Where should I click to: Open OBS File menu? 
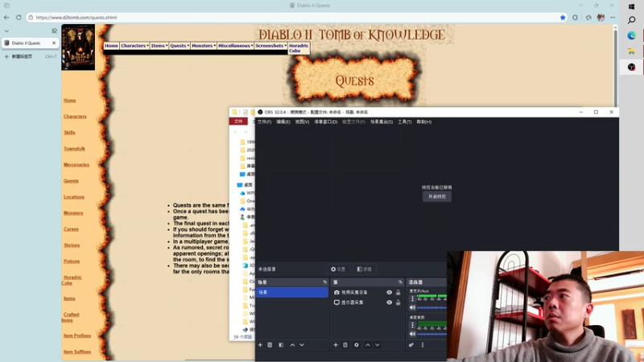[265, 122]
